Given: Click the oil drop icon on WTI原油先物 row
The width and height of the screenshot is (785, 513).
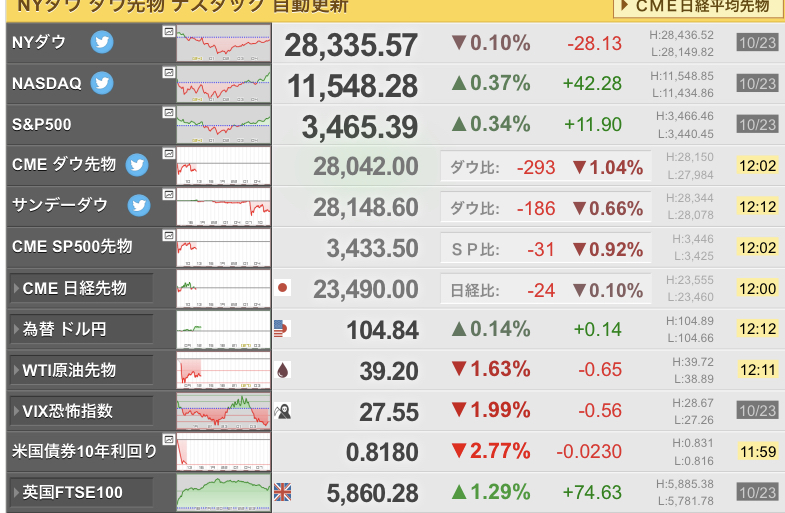Looking at the screenshot, I should [282, 370].
